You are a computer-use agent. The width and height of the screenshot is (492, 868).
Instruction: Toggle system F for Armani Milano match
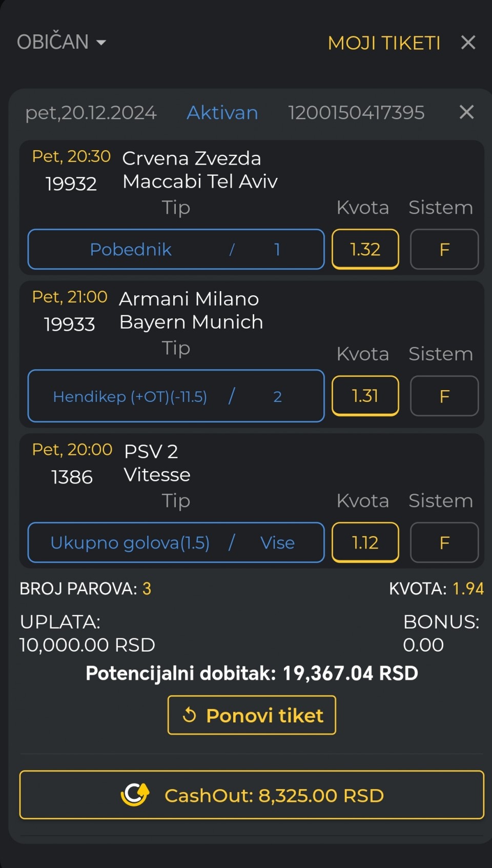[x=444, y=396]
